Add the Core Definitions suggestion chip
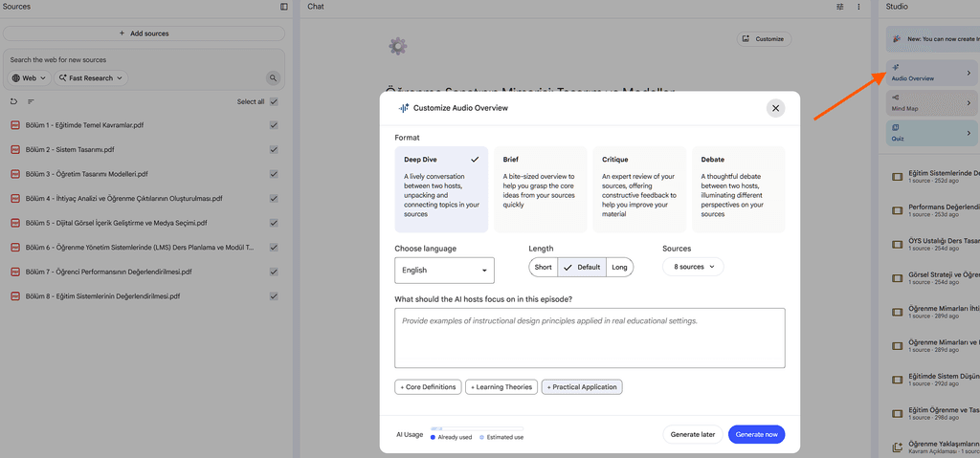The height and width of the screenshot is (458, 980). point(428,387)
